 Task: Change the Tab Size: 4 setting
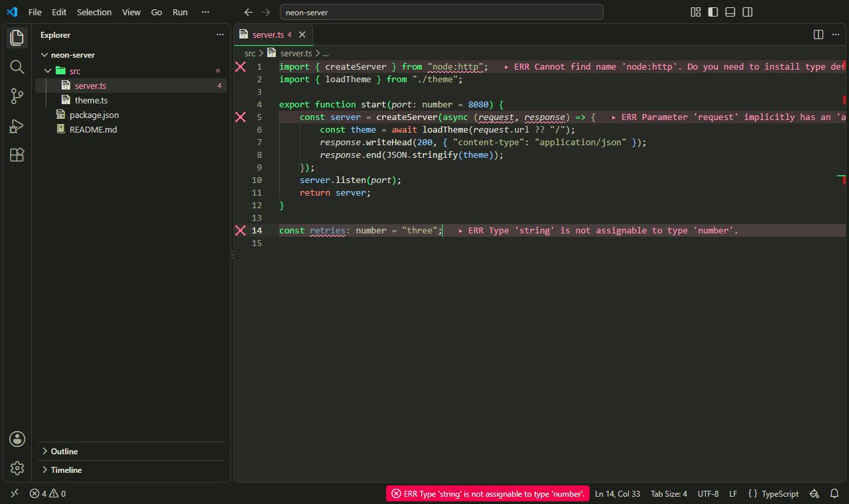(669, 493)
